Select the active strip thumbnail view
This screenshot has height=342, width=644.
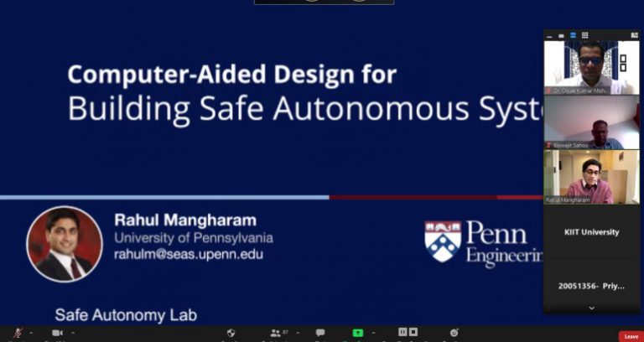573,35
